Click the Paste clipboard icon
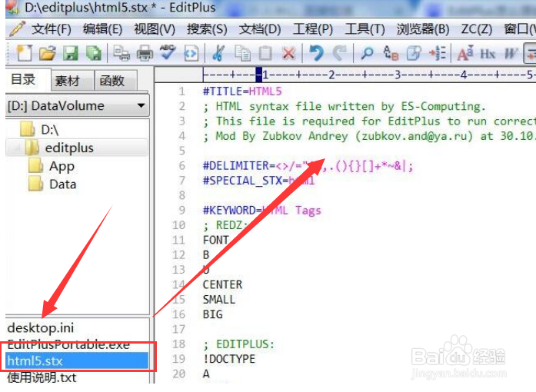Viewport: 536px width, 392px height. point(265,53)
